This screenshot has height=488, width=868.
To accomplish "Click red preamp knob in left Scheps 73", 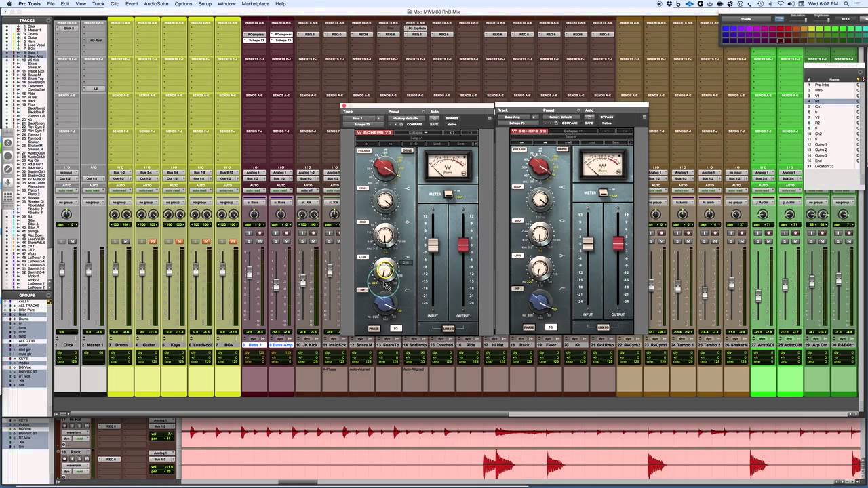I will (384, 167).
